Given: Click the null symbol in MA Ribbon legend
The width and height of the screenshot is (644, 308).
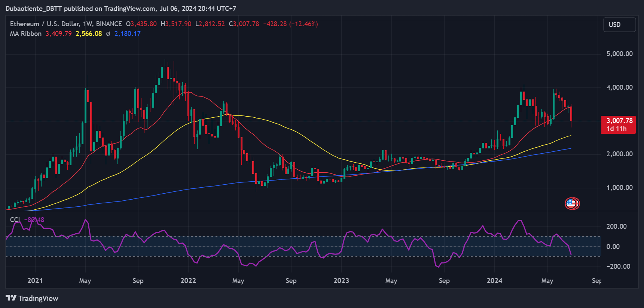Looking at the screenshot, I should tap(108, 34).
